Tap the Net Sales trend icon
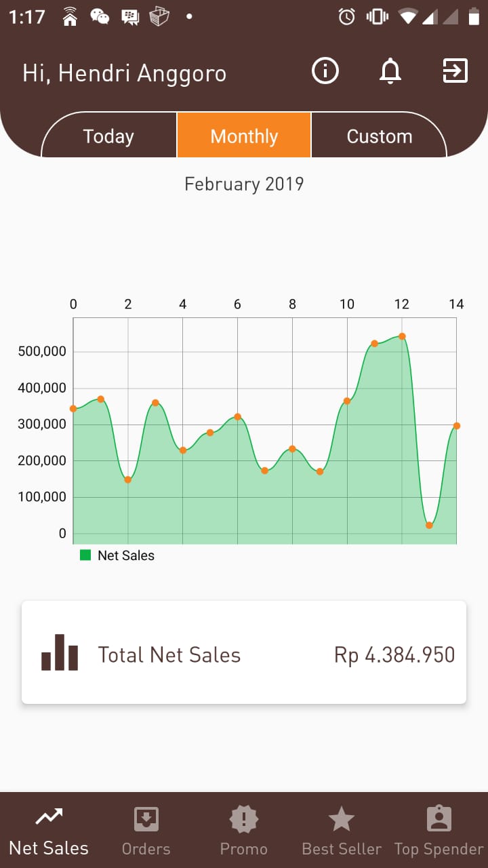 (x=49, y=817)
